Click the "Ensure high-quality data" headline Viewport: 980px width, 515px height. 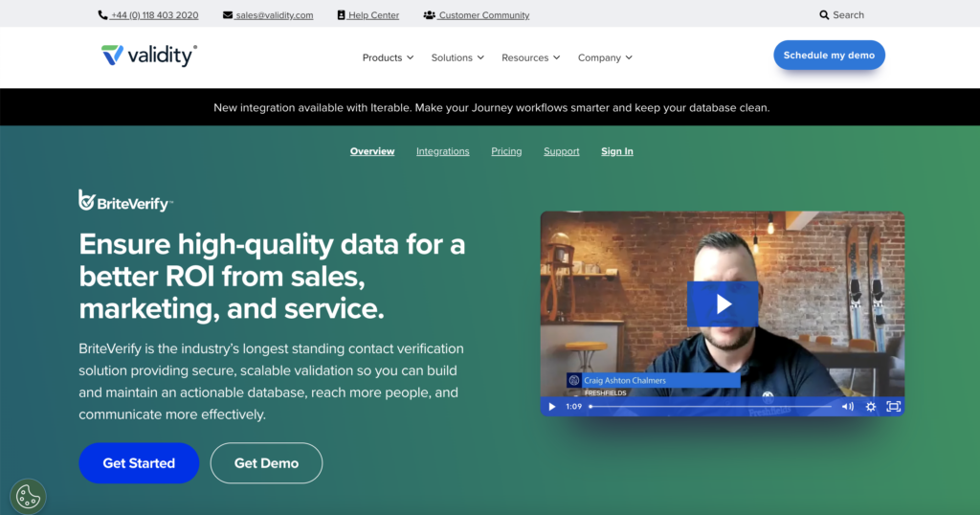[x=272, y=277]
